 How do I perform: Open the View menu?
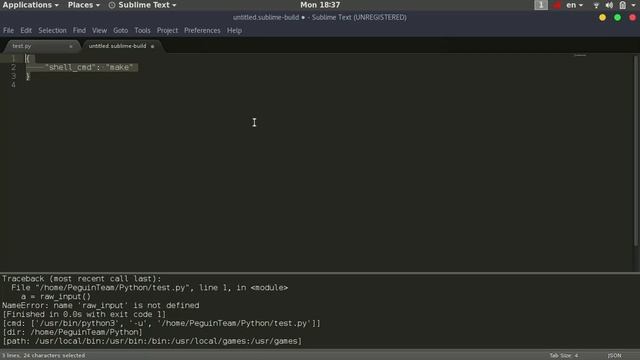coord(99,31)
